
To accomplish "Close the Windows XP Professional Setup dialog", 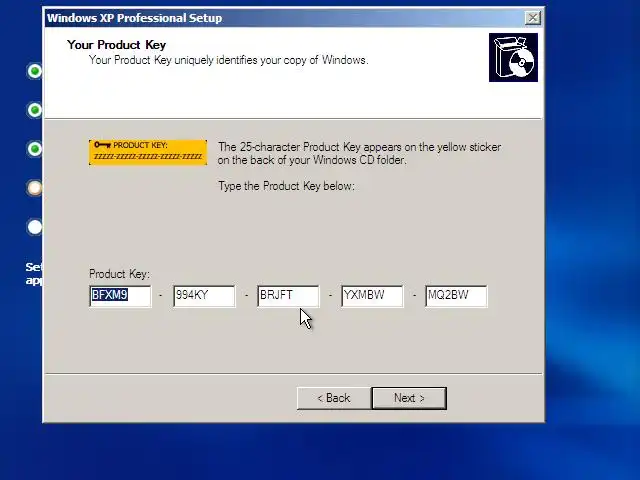I will pyautogui.click(x=533, y=18).
